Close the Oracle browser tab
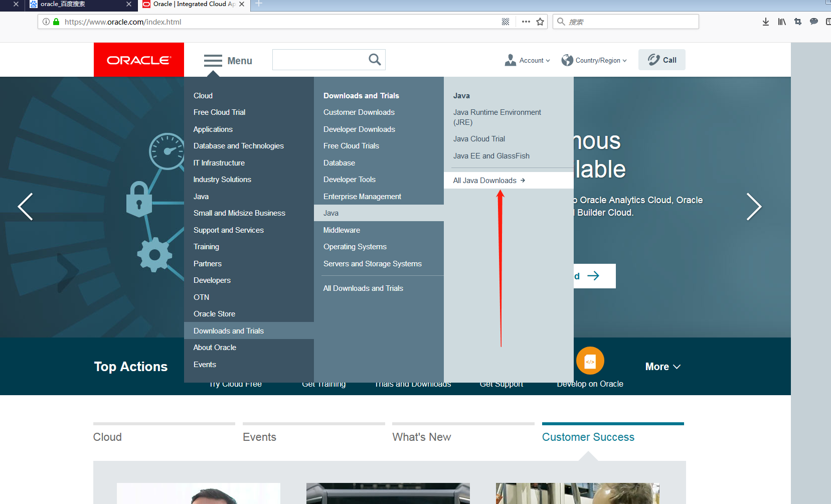This screenshot has width=831, height=504. 242,4
